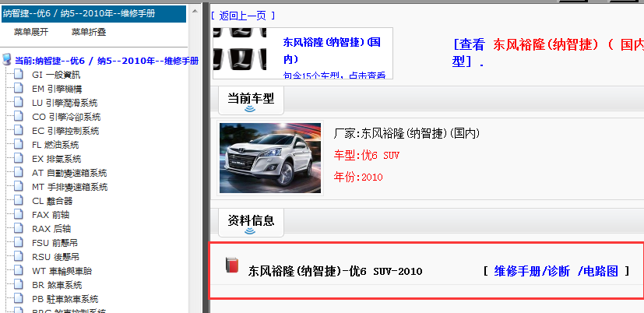Click the page icon beside FL 燃油系統
644x313 pixels.
pyautogui.click(x=19, y=145)
